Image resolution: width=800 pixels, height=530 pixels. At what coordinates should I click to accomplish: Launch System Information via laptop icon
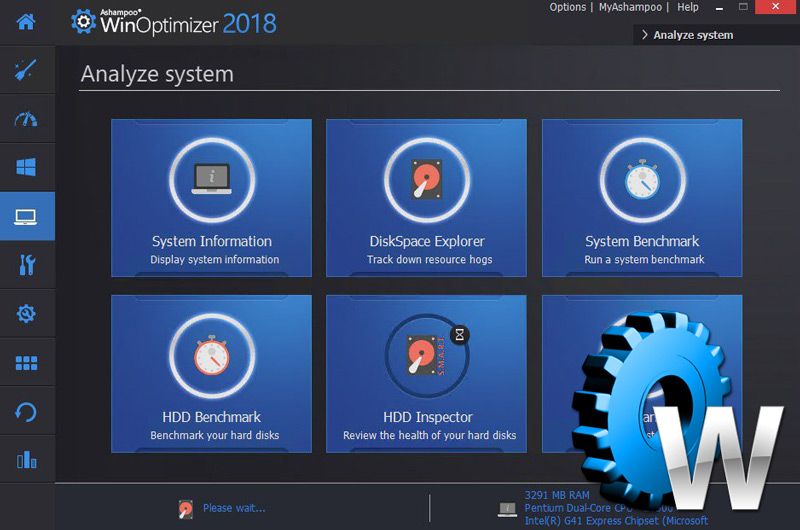tap(212, 180)
